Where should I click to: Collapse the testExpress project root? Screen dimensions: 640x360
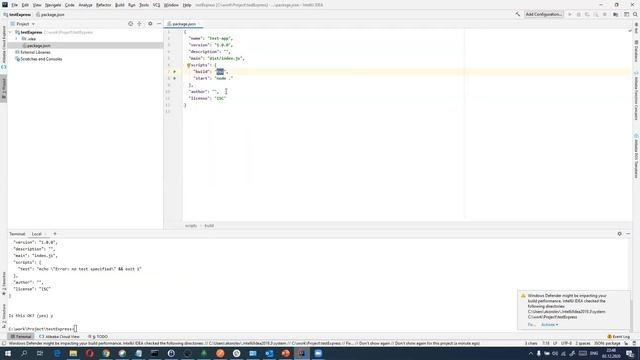click(x=11, y=32)
